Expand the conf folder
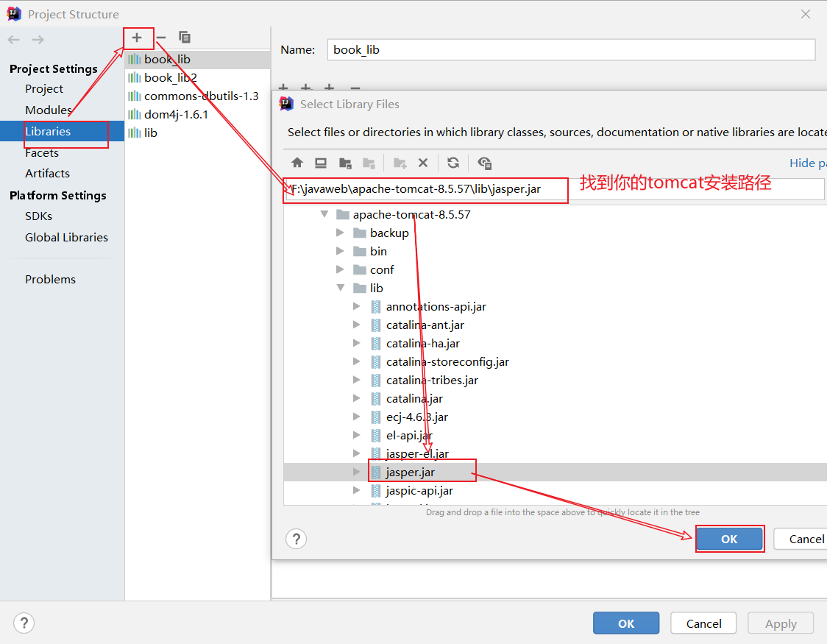 pyautogui.click(x=340, y=269)
